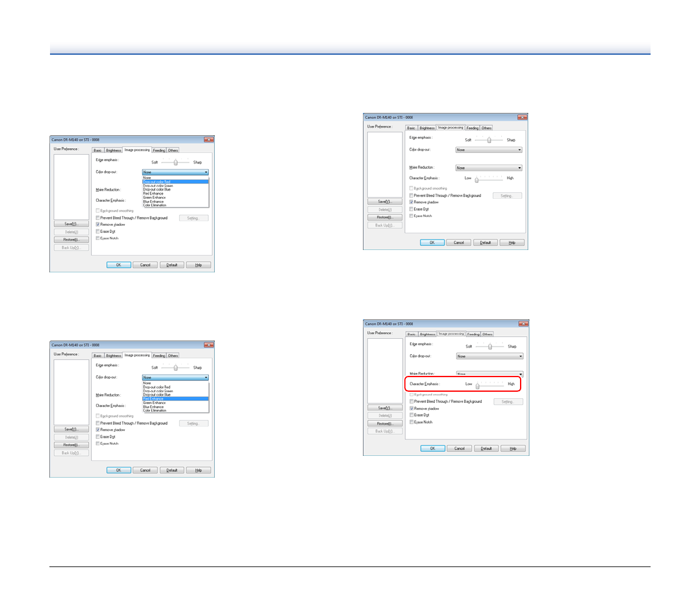Enable Erase Notch in the bottom-left dialog

(98, 444)
